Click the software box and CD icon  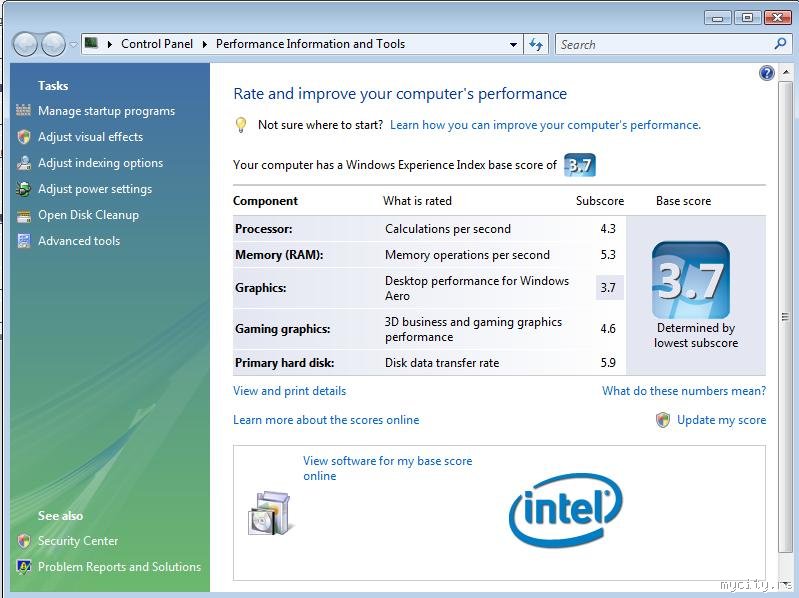[x=270, y=513]
